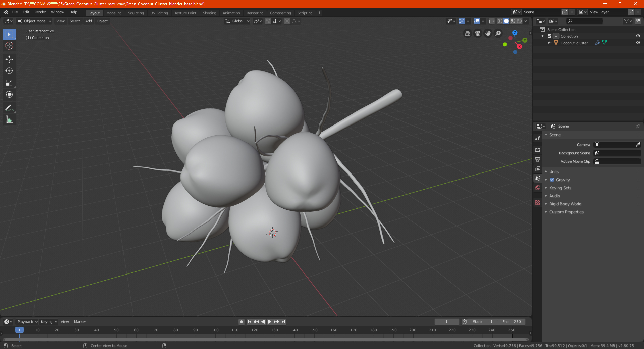
Task: Select the Move tool
Action: [x=9, y=59]
